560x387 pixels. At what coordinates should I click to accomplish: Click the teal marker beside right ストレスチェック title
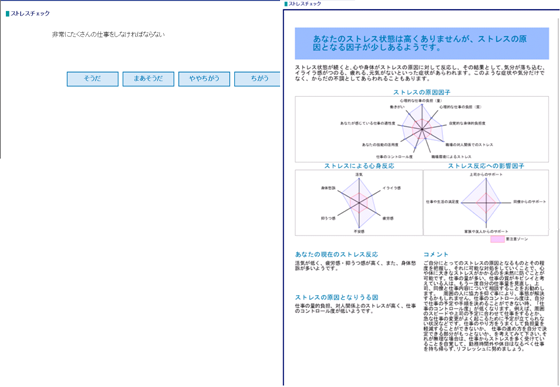click(x=285, y=4)
